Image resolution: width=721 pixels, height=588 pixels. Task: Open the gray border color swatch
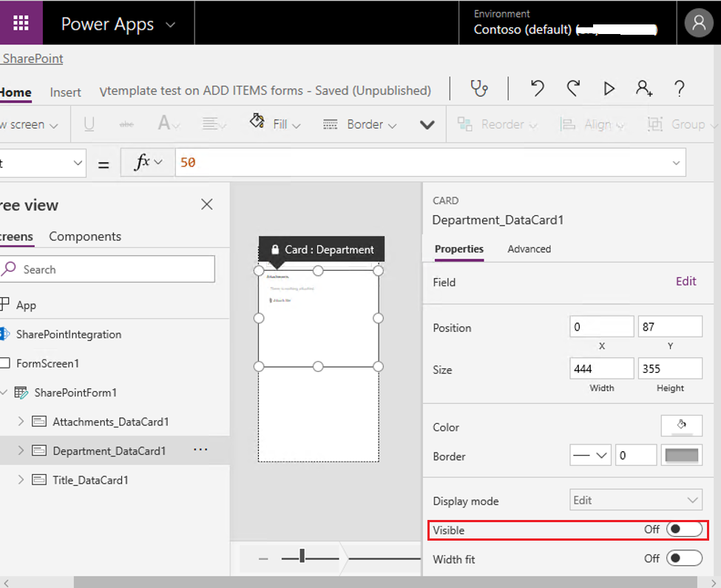(682, 455)
